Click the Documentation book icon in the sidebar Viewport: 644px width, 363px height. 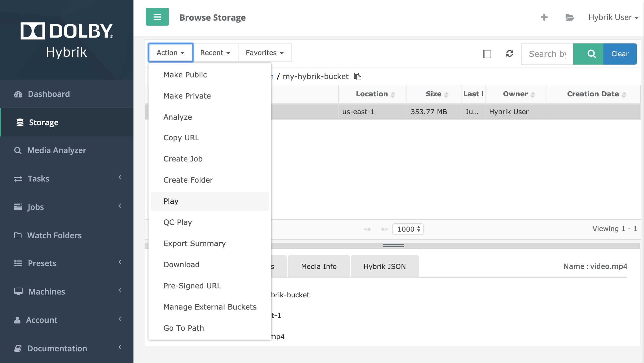click(18, 348)
